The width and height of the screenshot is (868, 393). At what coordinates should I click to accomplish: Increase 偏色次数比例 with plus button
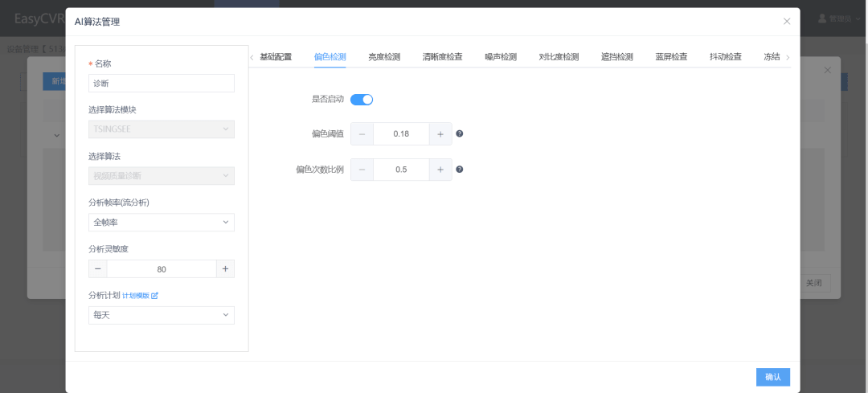click(440, 170)
